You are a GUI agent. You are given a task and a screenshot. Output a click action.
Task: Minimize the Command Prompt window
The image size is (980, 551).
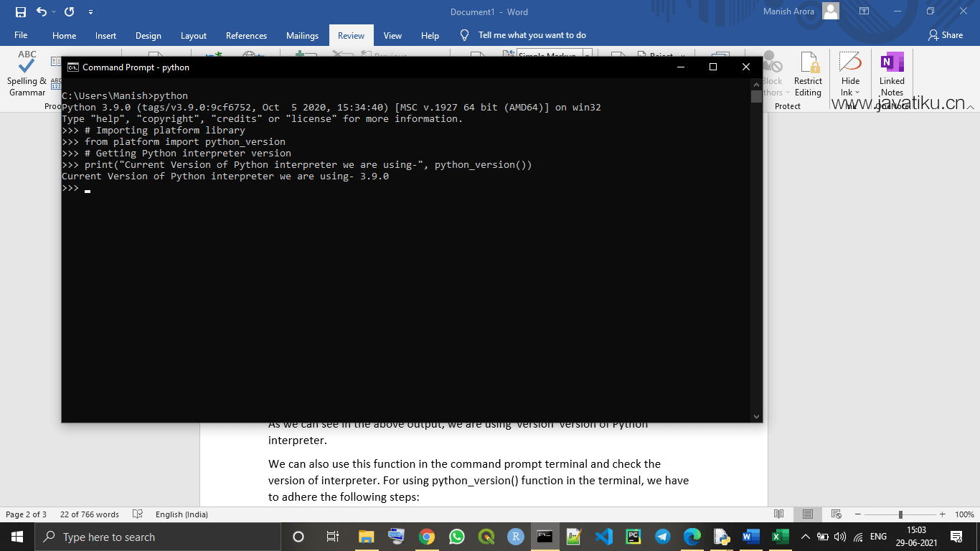pos(680,67)
